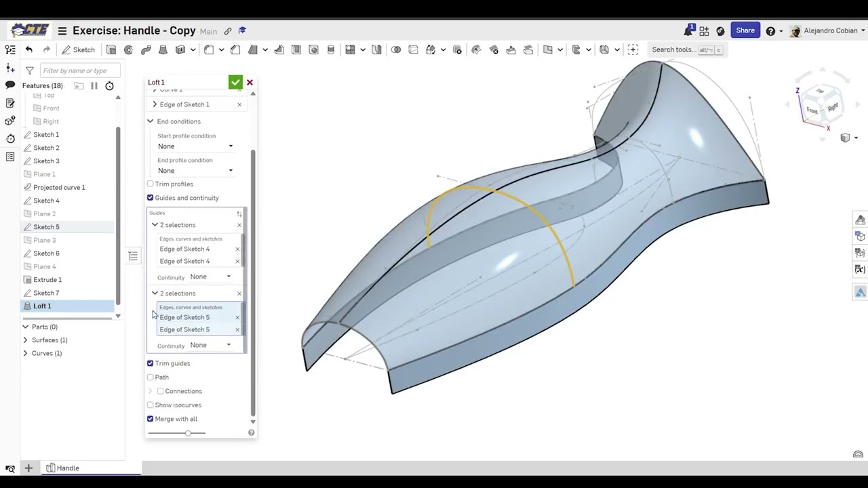Viewport: 868px width, 488px height.
Task: Open the notifications bell
Action: [x=689, y=30]
